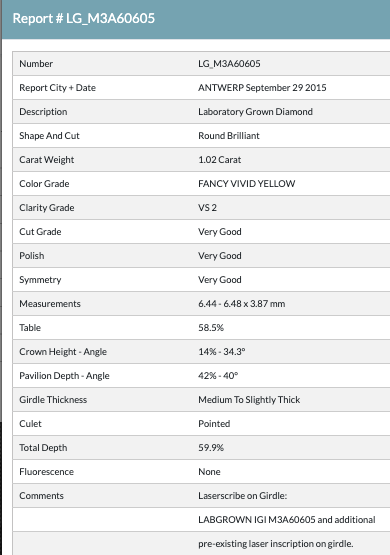Click the Laboratory Grown Diamond description
The height and width of the screenshot is (555, 390).
(x=256, y=112)
